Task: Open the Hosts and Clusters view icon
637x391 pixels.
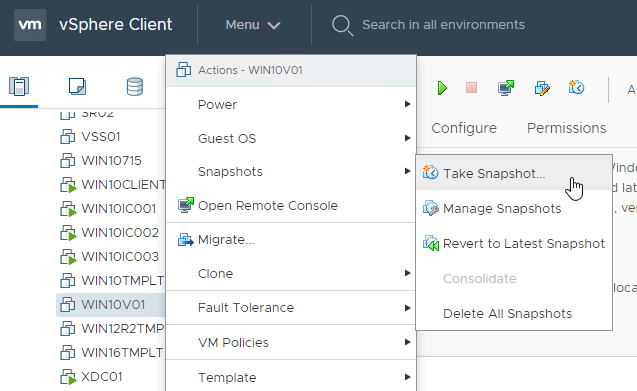Action: 19,87
